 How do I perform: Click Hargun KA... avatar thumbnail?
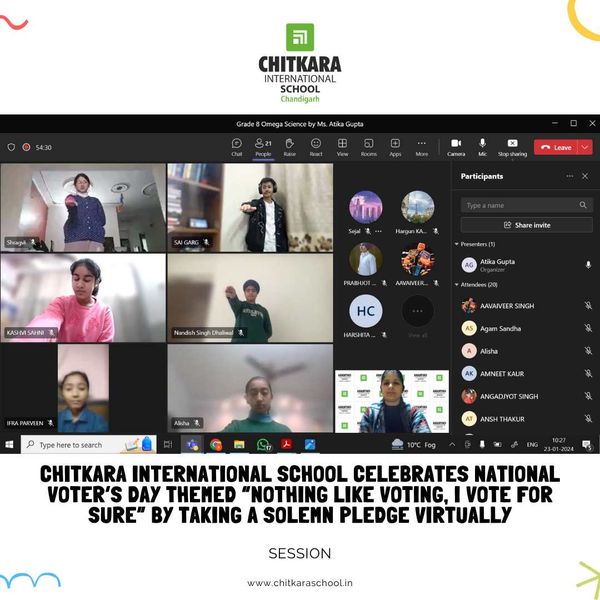pyautogui.click(x=417, y=207)
